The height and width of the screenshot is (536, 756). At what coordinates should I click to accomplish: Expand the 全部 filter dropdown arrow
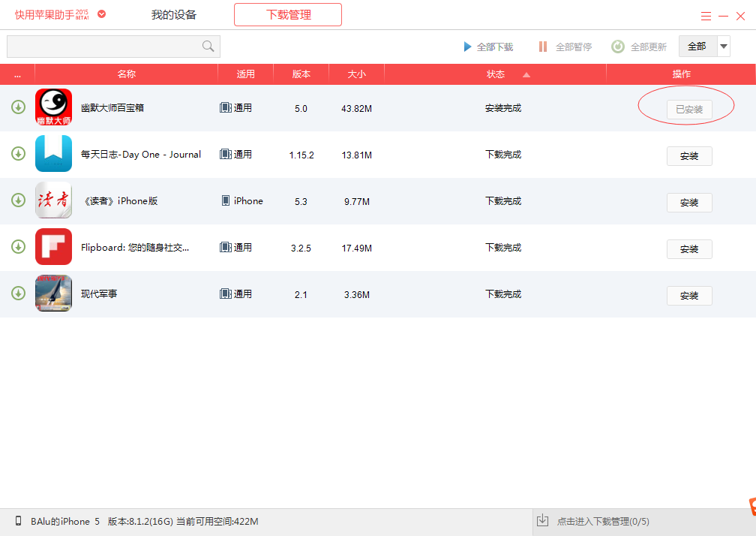click(x=724, y=47)
